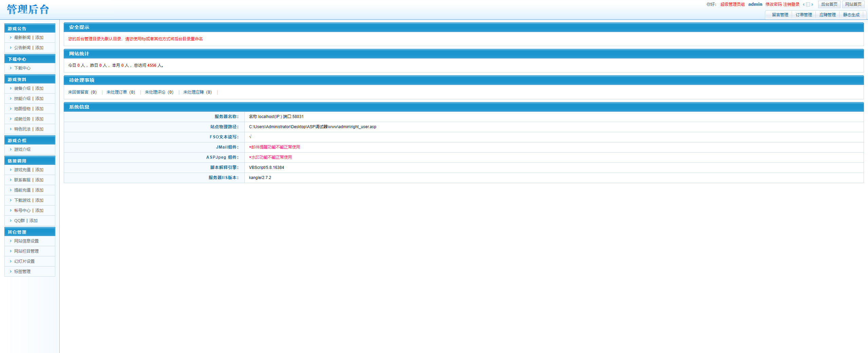Open 未处理评论 (0) pending item
The height and width of the screenshot is (353, 868).
(159, 92)
